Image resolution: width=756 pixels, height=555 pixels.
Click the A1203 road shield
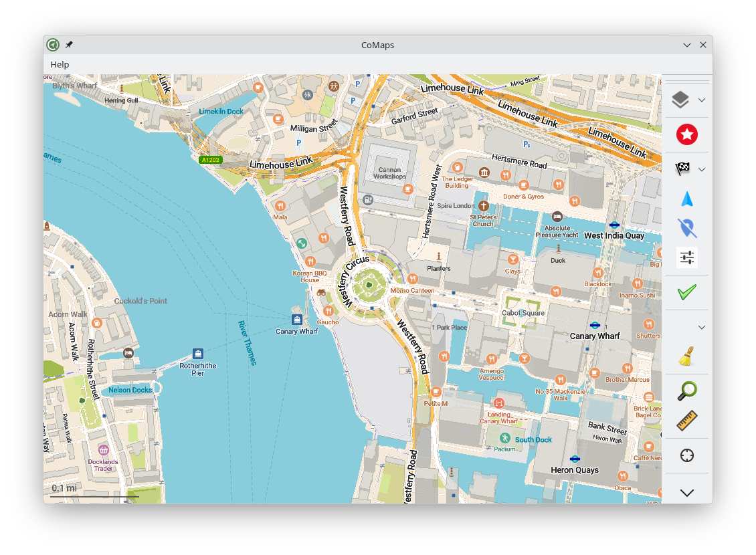coord(210,160)
